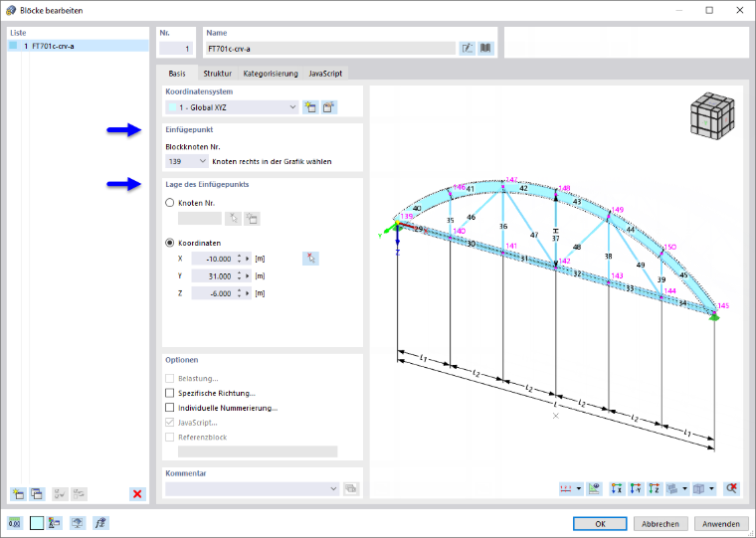Copy the selected block icon

[37, 493]
